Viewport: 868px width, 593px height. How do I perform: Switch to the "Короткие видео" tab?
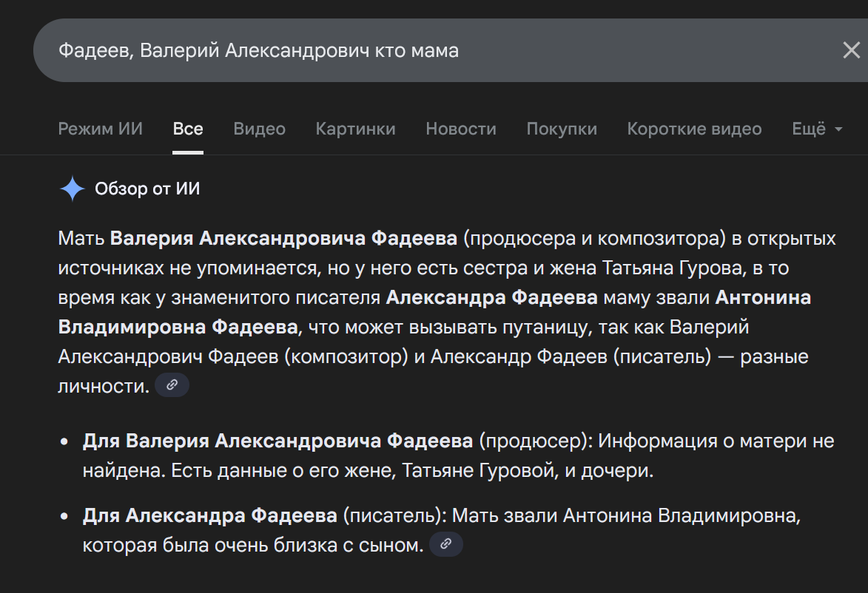tap(694, 129)
